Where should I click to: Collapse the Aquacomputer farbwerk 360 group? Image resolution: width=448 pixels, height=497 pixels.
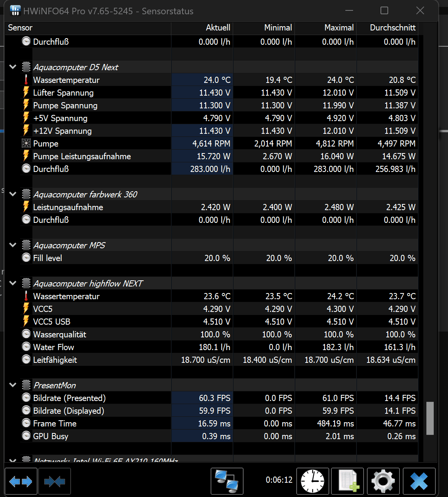pos(13,194)
